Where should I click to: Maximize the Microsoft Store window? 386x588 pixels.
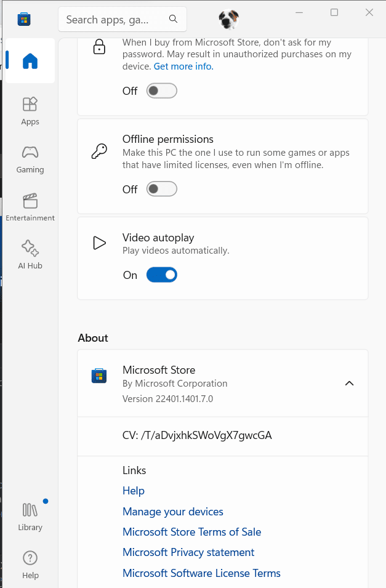(x=334, y=12)
